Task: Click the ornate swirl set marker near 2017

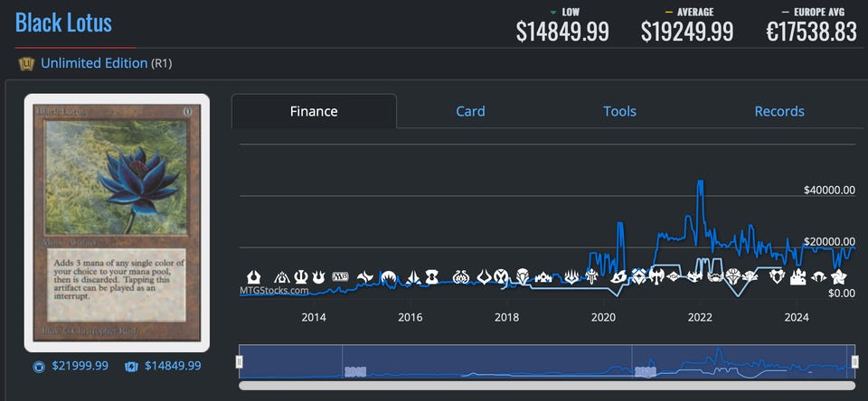Action: click(x=460, y=276)
